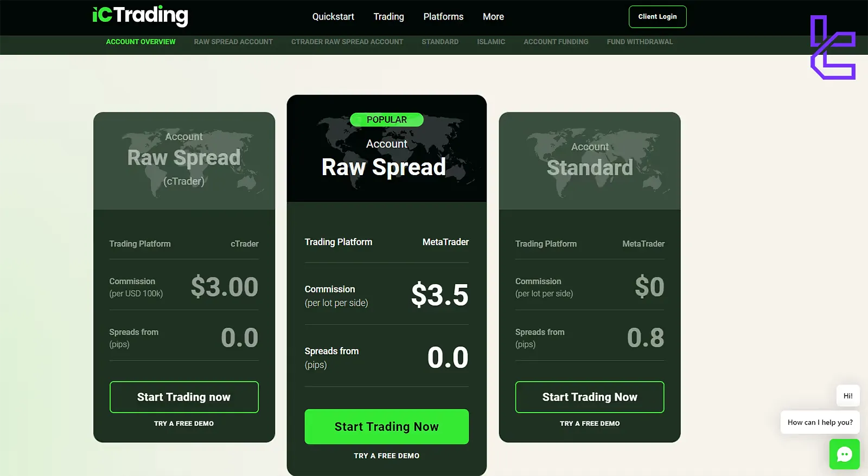This screenshot has width=868, height=476.
Task: Try a free demo for Standard account
Action: point(590,423)
